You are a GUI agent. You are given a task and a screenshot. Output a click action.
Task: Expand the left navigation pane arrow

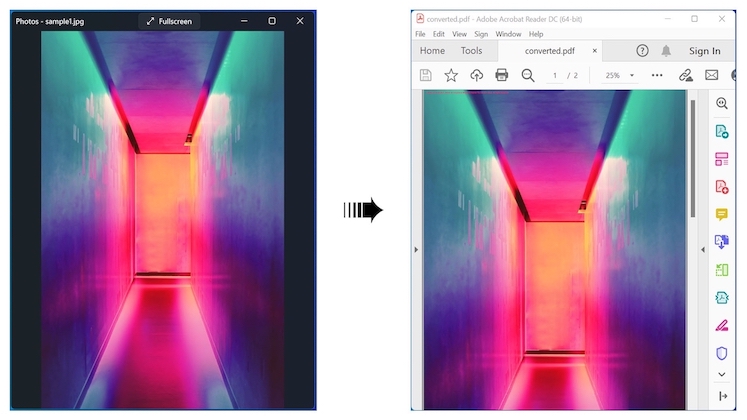[x=416, y=249]
